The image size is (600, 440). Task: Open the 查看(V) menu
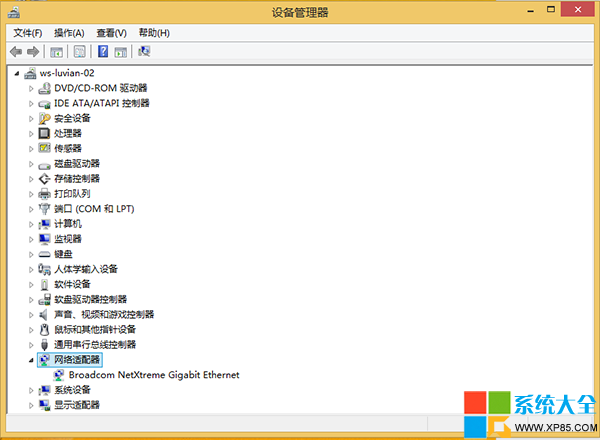(x=111, y=33)
